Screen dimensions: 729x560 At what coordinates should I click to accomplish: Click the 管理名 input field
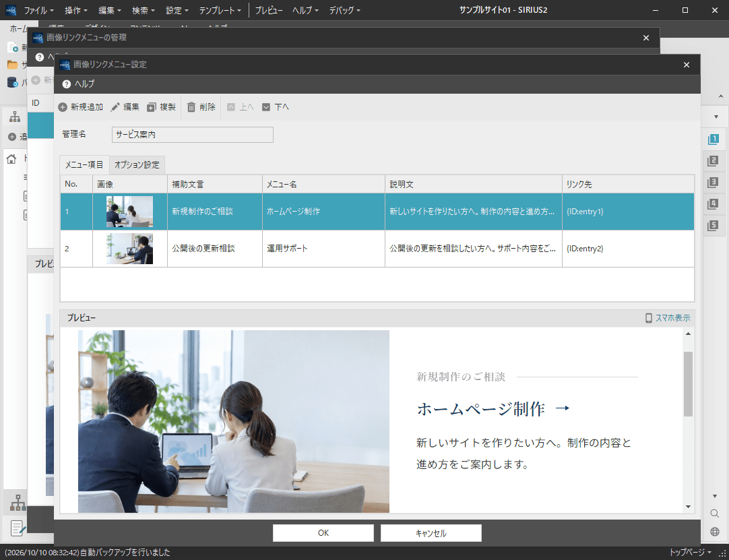(193, 134)
